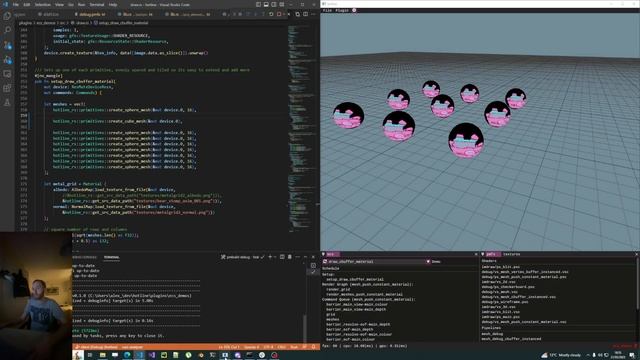Toggle primary sidebar layout icon in title bar
The image size is (640, 360).
point(258,4)
